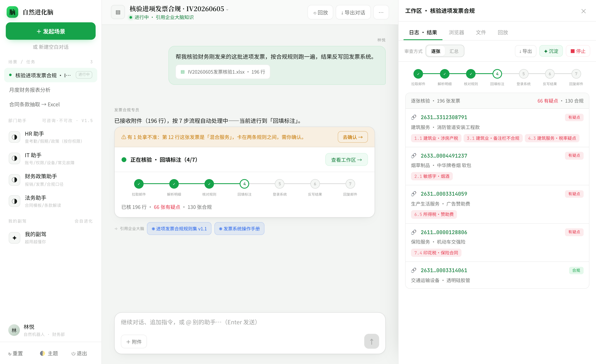This screenshot has height=364, width=596.
Task: Click tag 7.4 印花税・保险合同
Action: pos(436,253)
